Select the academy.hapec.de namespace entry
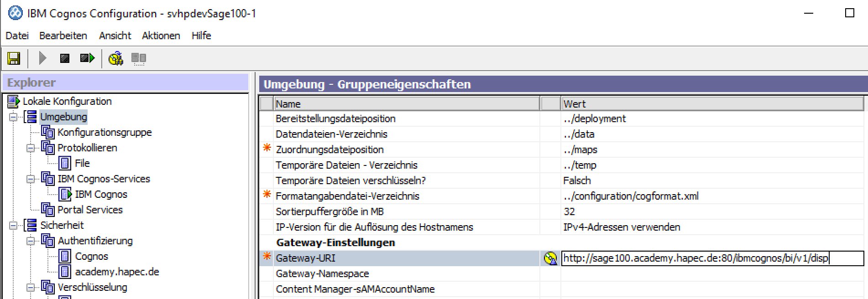The width and height of the screenshot is (868, 299). click(117, 272)
